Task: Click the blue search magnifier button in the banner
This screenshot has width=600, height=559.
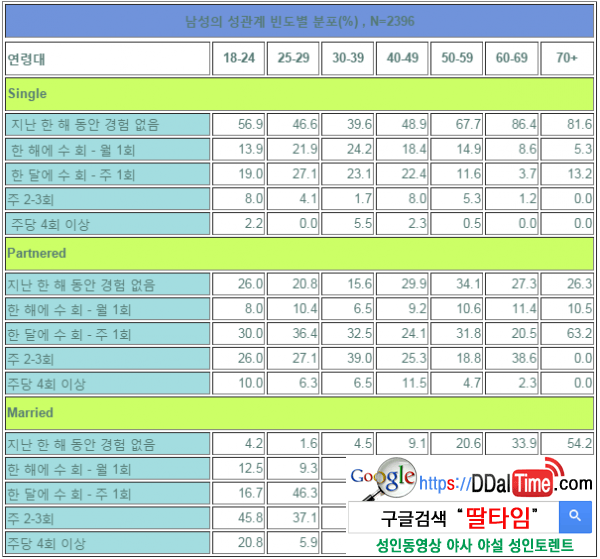Action: click(x=575, y=517)
